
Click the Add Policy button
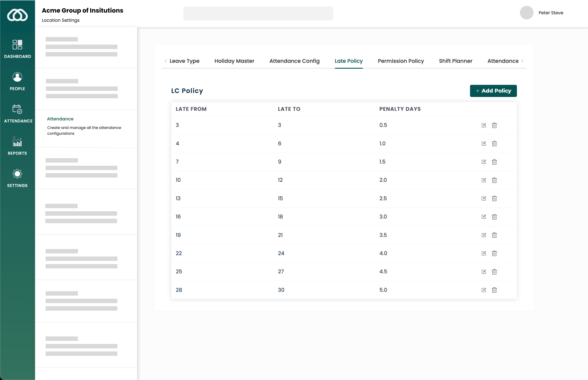coord(493,91)
